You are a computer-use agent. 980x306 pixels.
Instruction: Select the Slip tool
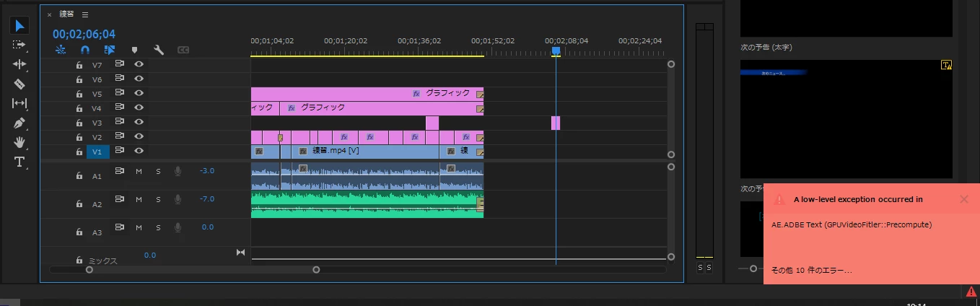click(19, 103)
